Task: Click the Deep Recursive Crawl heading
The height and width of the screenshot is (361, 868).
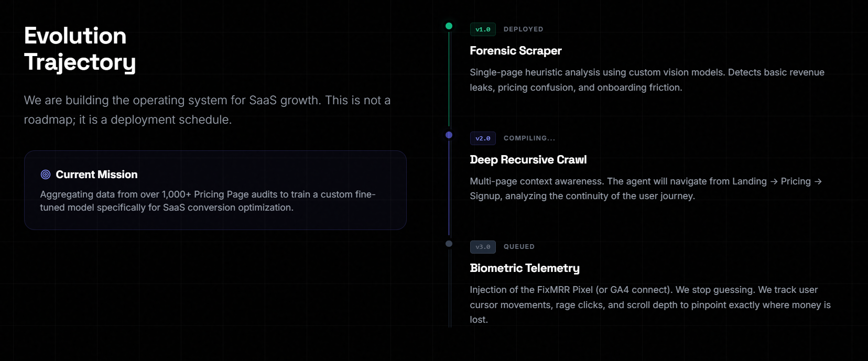Action: coord(528,160)
